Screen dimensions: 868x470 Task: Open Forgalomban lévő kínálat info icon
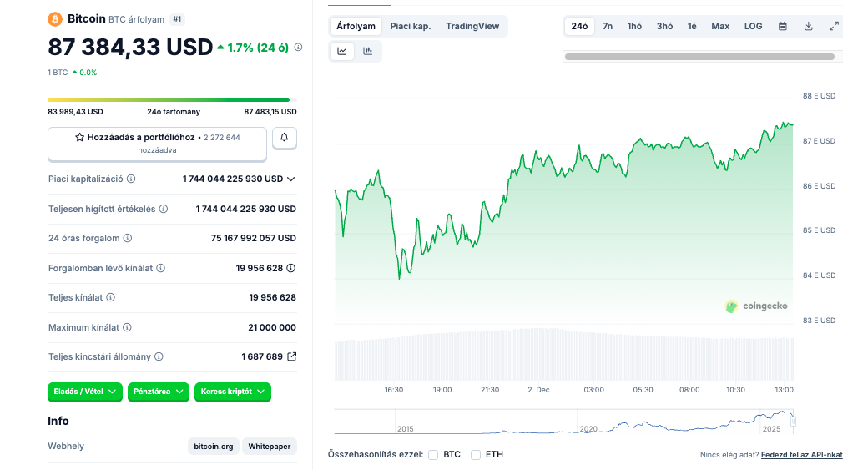point(160,268)
